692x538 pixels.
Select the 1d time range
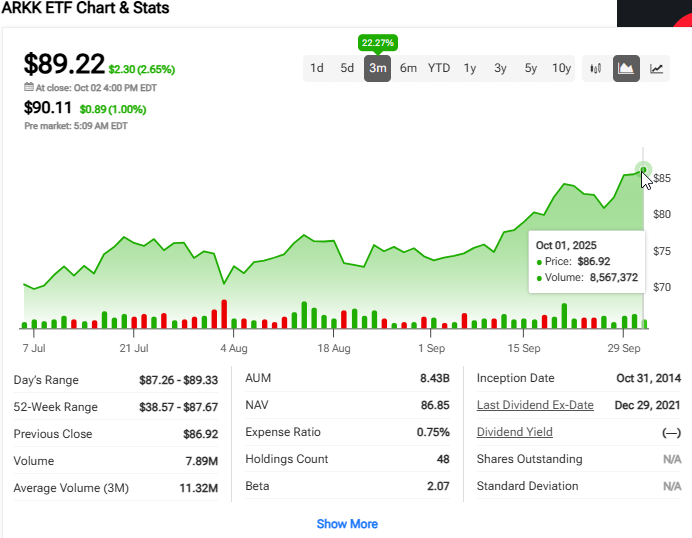click(316, 68)
